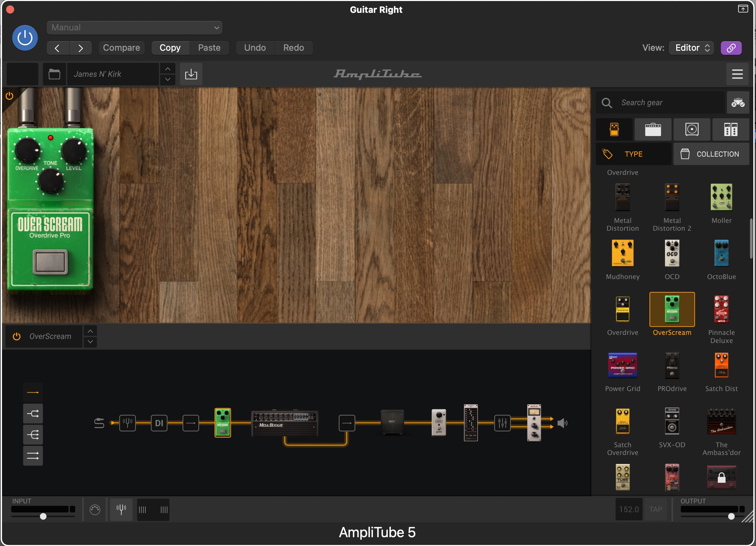This screenshot has height=546, width=756.
Task: Click the OVERDRIVE knob on pedal
Action: tap(27, 150)
